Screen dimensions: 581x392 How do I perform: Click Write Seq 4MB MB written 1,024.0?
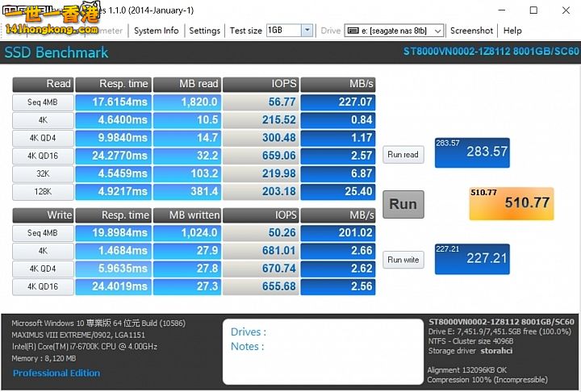(187, 233)
